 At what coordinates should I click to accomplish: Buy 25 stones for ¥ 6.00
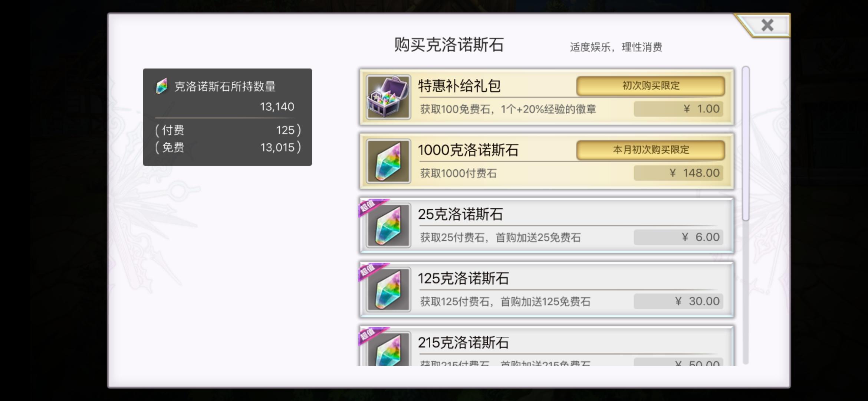point(678,237)
